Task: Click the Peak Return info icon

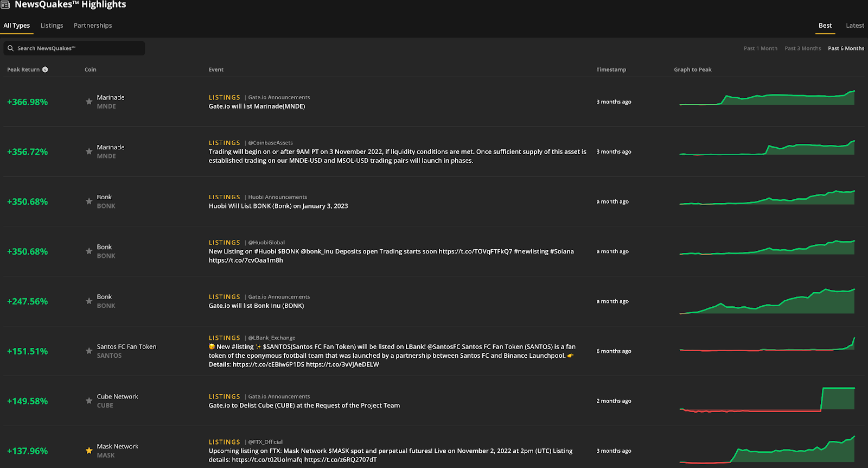Action: 45,69
